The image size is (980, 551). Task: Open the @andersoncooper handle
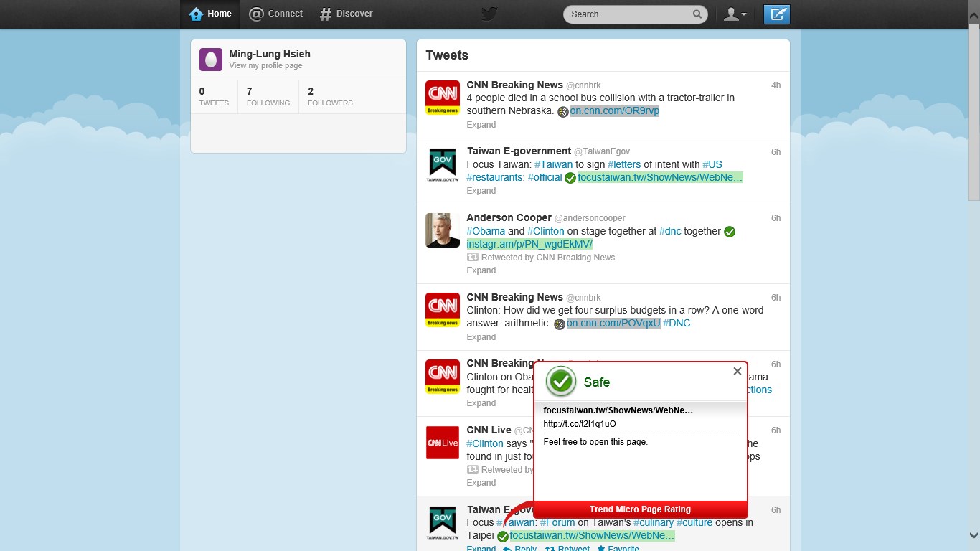590,218
